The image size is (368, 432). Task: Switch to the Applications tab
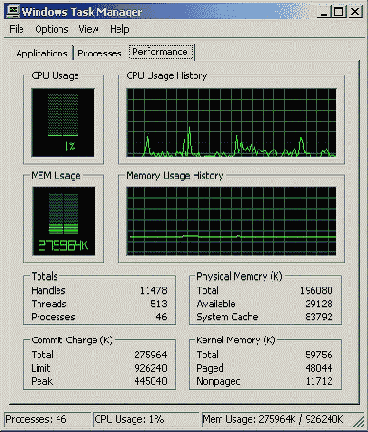pos(42,53)
